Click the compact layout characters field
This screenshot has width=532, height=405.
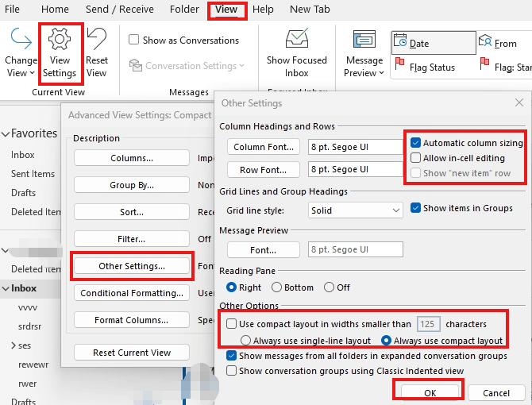point(429,324)
